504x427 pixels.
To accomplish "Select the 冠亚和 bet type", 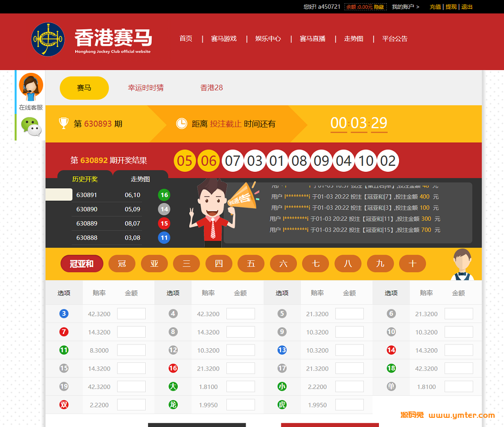I will point(82,264).
